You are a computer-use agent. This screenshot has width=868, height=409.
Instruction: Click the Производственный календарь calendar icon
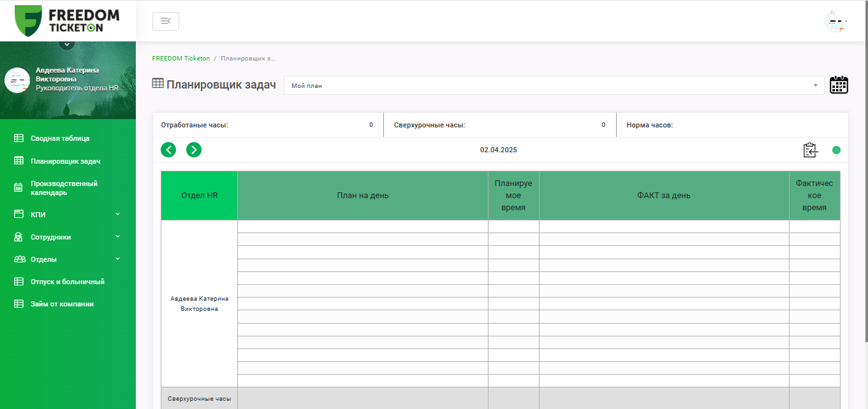pyautogui.click(x=18, y=187)
